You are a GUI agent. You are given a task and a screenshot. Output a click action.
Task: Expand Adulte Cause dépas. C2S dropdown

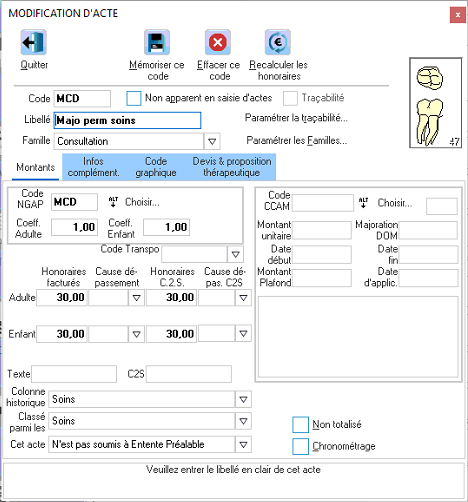[x=243, y=298]
